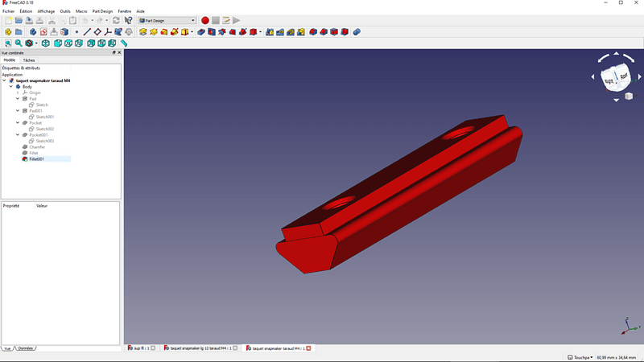644x362 pixels.
Task: Expand the Origin tree node
Action: [x=18, y=93]
